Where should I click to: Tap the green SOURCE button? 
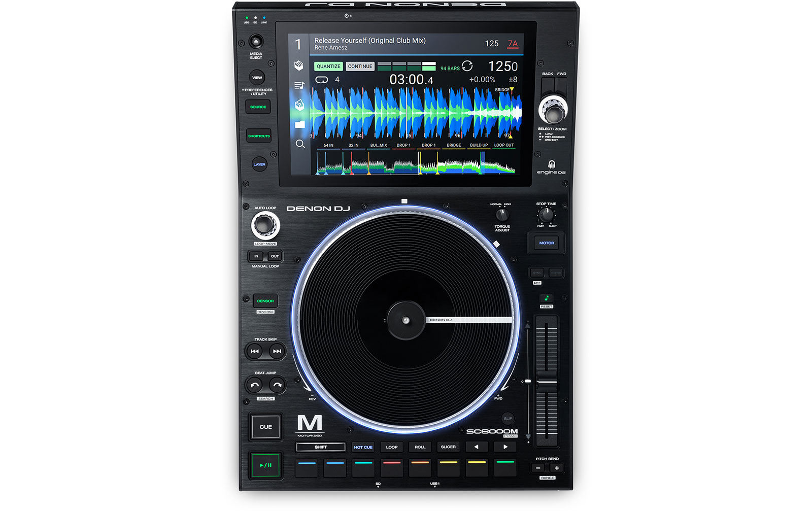258,107
